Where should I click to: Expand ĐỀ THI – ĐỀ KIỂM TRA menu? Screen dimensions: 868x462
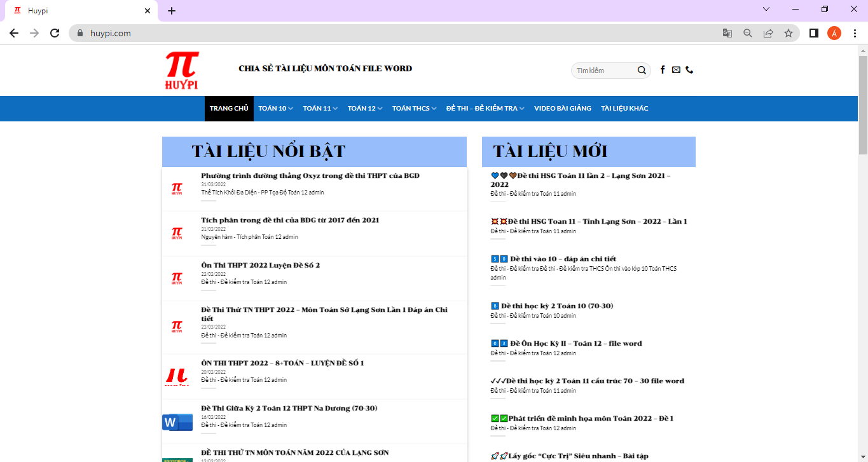pos(485,109)
